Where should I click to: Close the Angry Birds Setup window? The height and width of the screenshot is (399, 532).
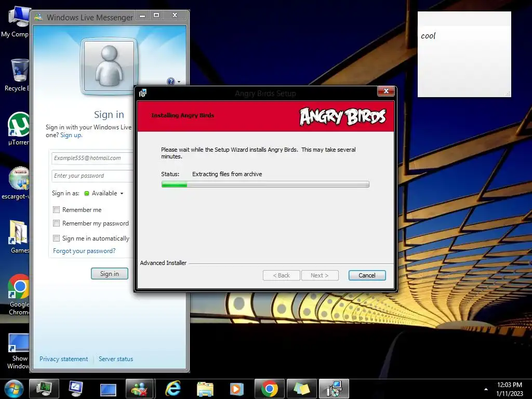coord(386,91)
